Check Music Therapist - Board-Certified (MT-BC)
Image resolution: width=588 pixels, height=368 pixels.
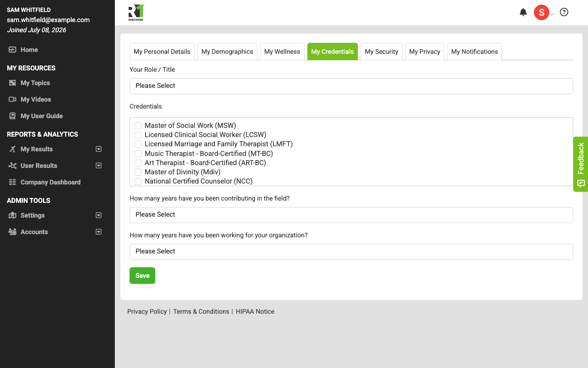click(x=138, y=154)
